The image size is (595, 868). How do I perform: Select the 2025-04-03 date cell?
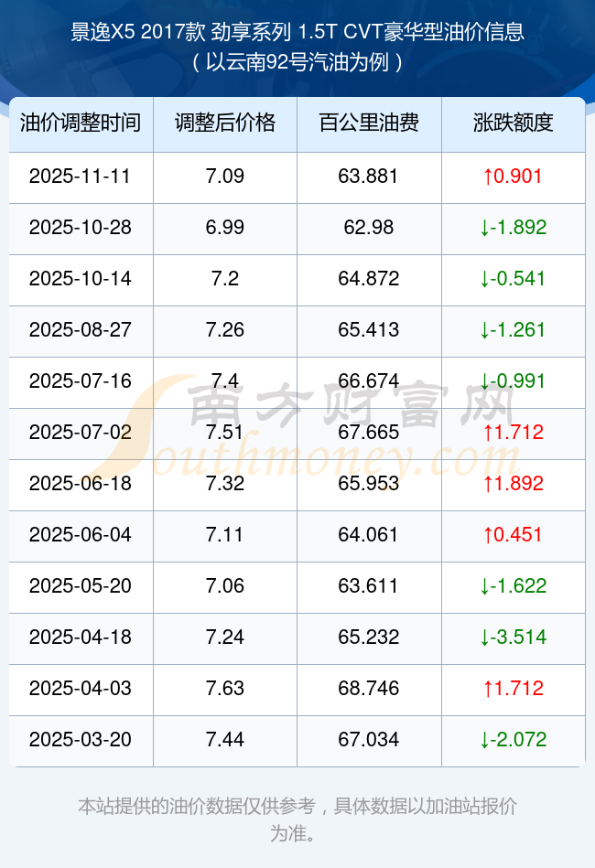(x=81, y=688)
